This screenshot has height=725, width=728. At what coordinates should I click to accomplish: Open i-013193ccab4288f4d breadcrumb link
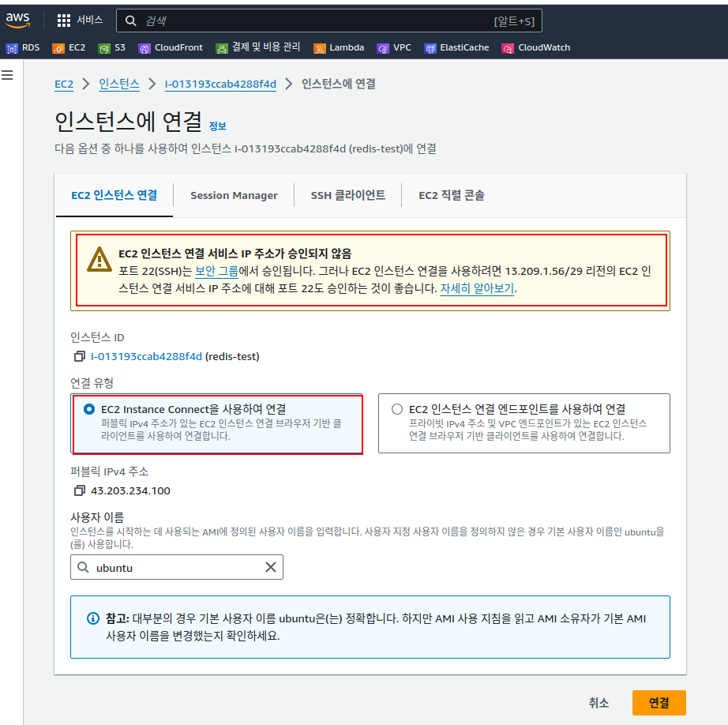220,84
